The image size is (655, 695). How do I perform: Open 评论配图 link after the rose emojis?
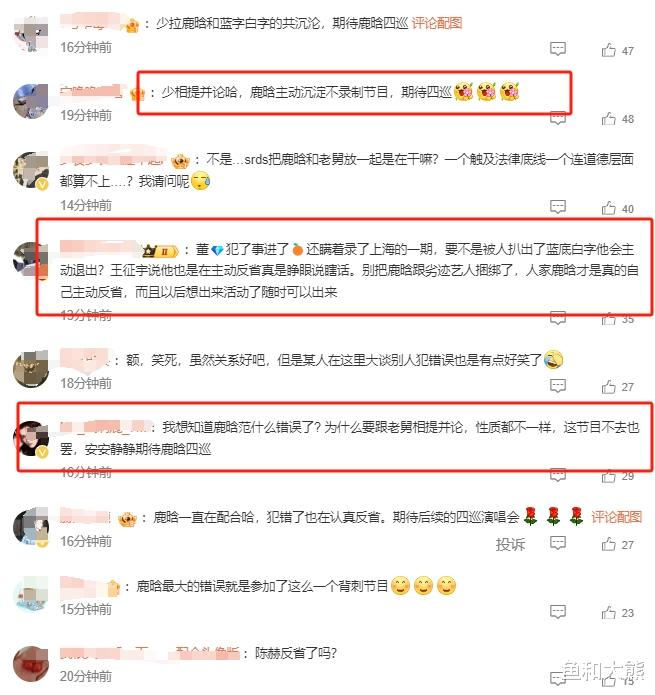616,517
